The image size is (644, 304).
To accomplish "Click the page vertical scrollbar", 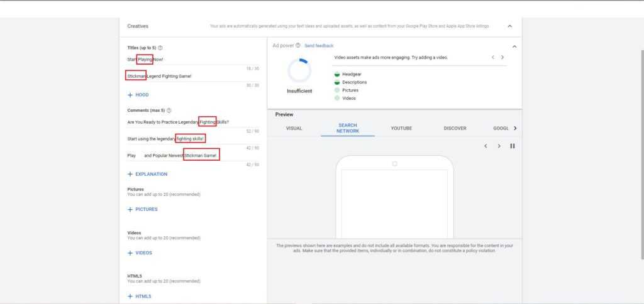I will click(642, 155).
